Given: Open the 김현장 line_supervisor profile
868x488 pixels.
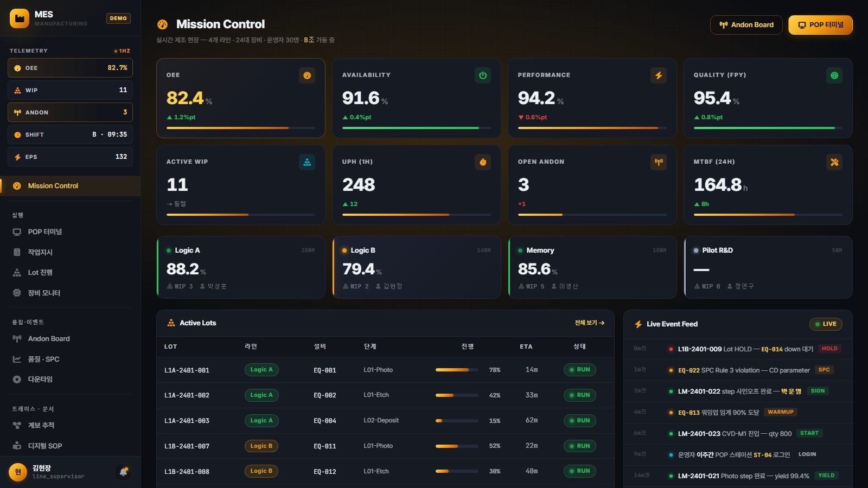Looking at the screenshot, I should click(58, 472).
